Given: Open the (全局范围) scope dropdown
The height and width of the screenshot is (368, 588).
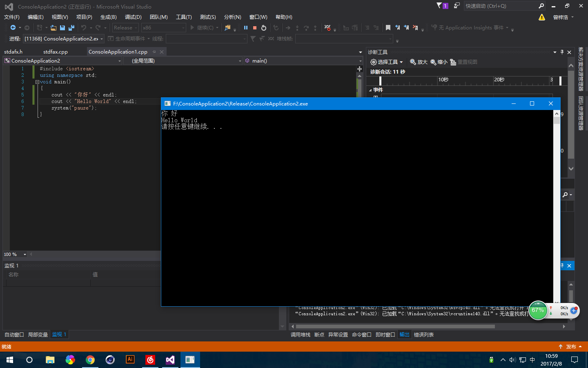Looking at the screenshot, I should pyautogui.click(x=183, y=61).
